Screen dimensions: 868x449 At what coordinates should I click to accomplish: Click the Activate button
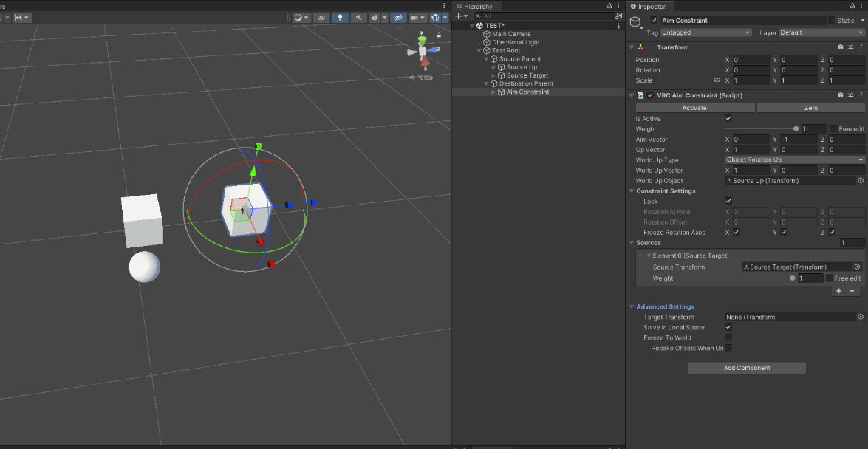(694, 108)
